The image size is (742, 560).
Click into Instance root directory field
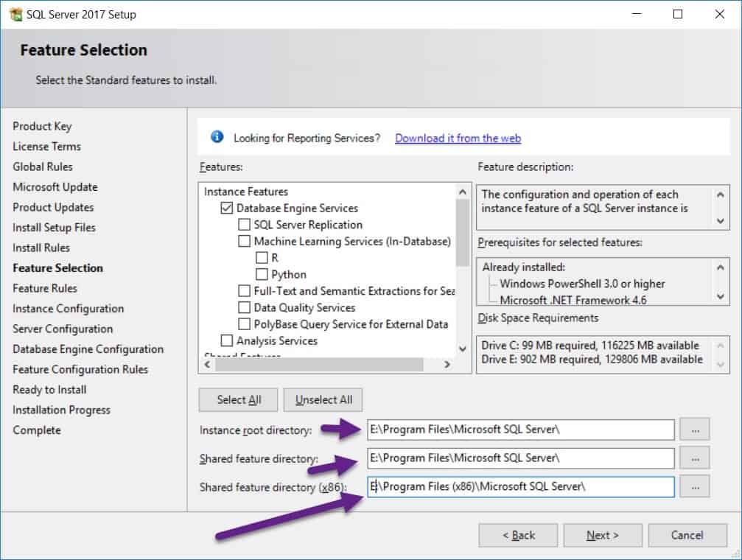pos(521,430)
